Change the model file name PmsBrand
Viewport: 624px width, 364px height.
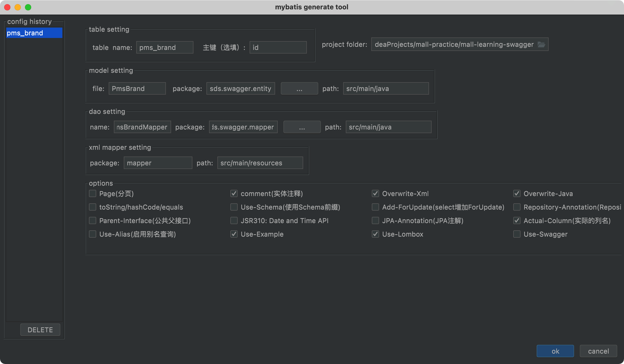(137, 89)
